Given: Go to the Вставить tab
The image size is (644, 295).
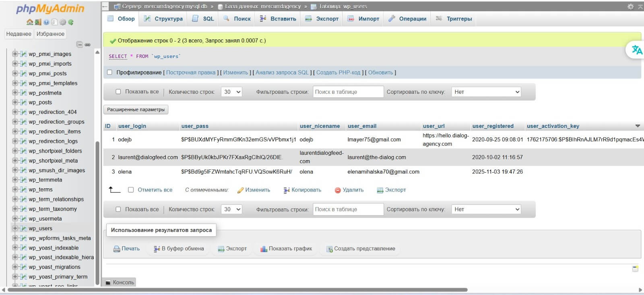Looking at the screenshot, I should click(278, 19).
